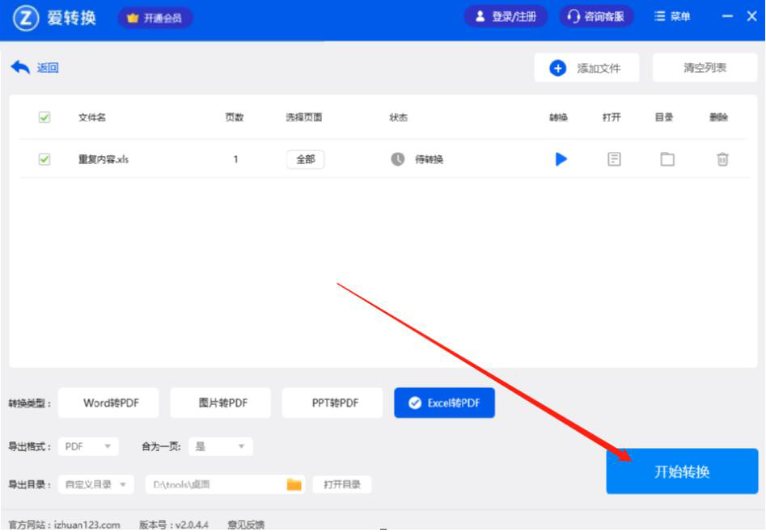Start converting 重复内容.xls with play icon
The height and width of the screenshot is (532, 766).
(x=561, y=159)
